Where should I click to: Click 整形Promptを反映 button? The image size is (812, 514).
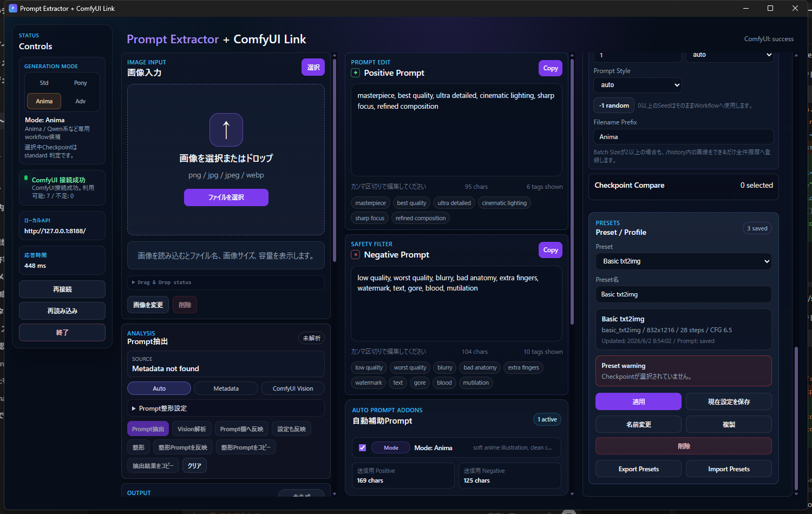183,447
